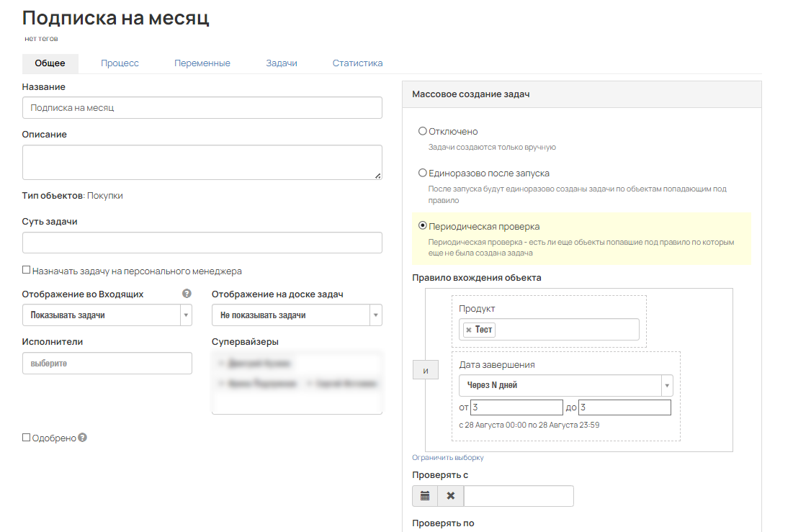This screenshot has height=532, width=793.
Task: Go to the Переменные tab
Action: click(202, 63)
